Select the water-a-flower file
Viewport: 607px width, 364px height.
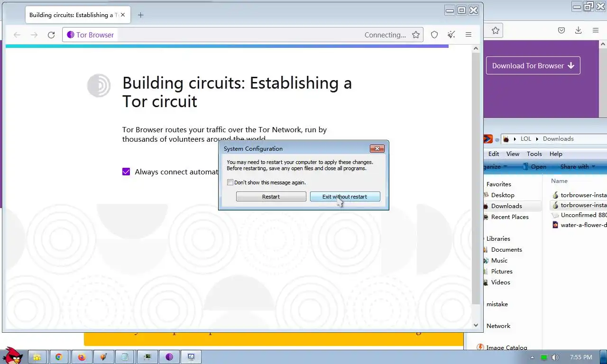579,225
